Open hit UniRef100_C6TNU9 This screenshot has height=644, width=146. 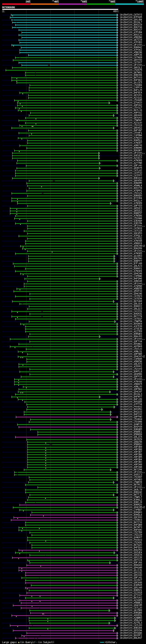tap(131, 58)
